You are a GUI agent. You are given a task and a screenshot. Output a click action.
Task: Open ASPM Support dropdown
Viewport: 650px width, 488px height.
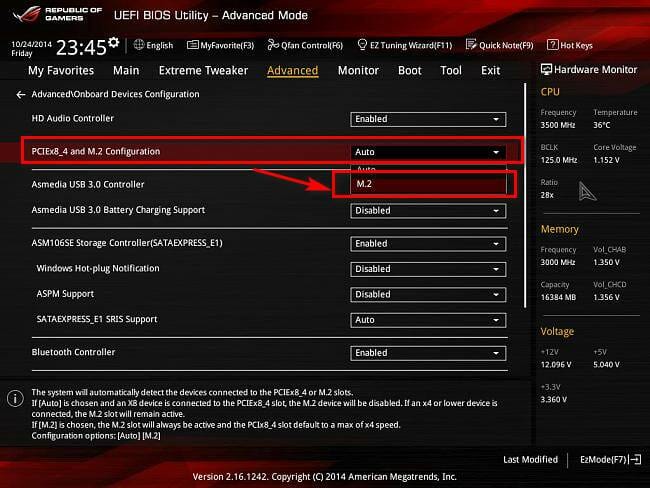428,294
